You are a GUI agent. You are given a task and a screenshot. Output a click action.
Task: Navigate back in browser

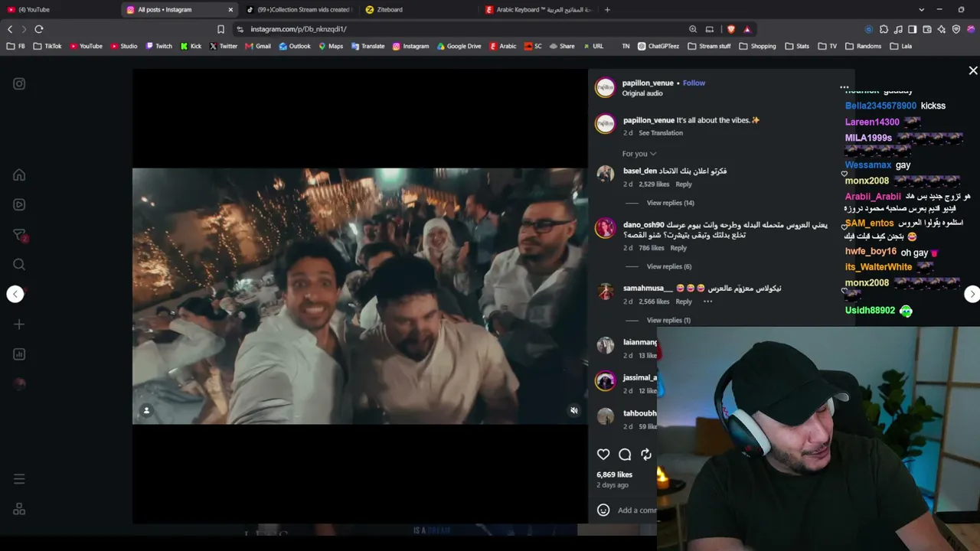10,29
